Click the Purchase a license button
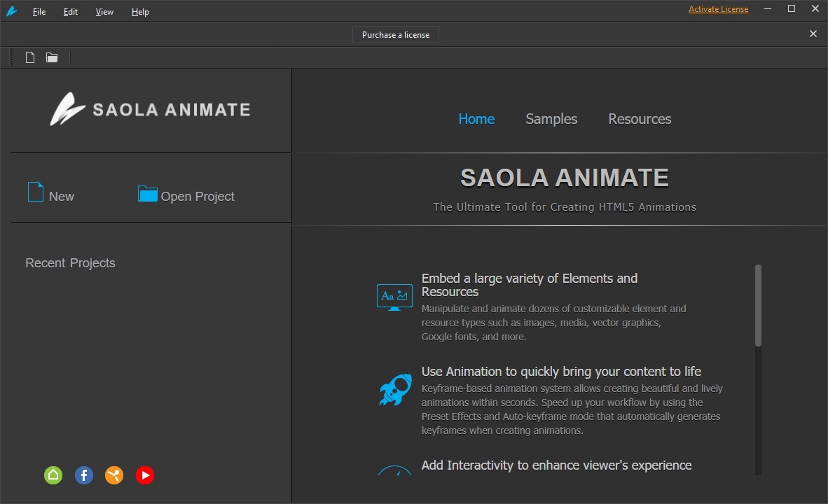The height and width of the screenshot is (504, 828). (x=395, y=34)
